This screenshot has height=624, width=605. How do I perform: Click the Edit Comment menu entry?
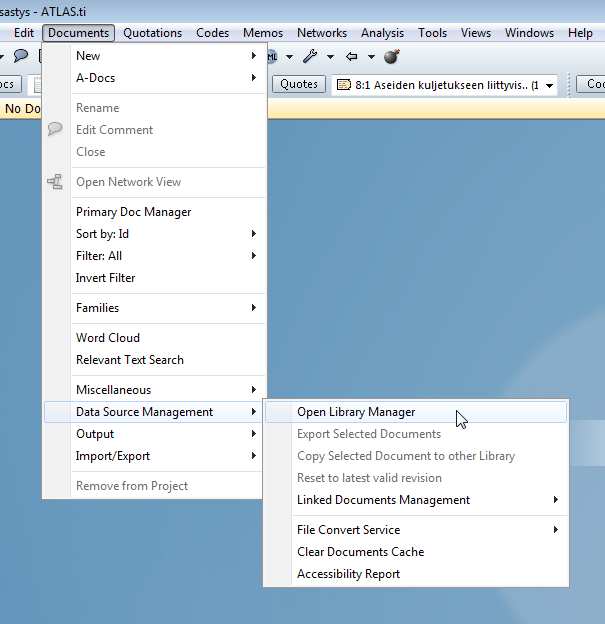click(154, 130)
